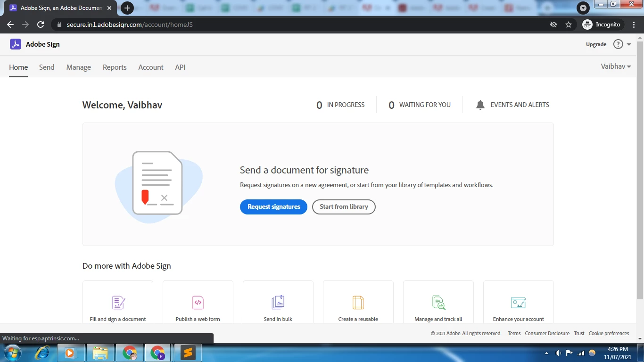Open the tab search dropdown in Chrome
The width and height of the screenshot is (644, 362).
click(x=583, y=8)
